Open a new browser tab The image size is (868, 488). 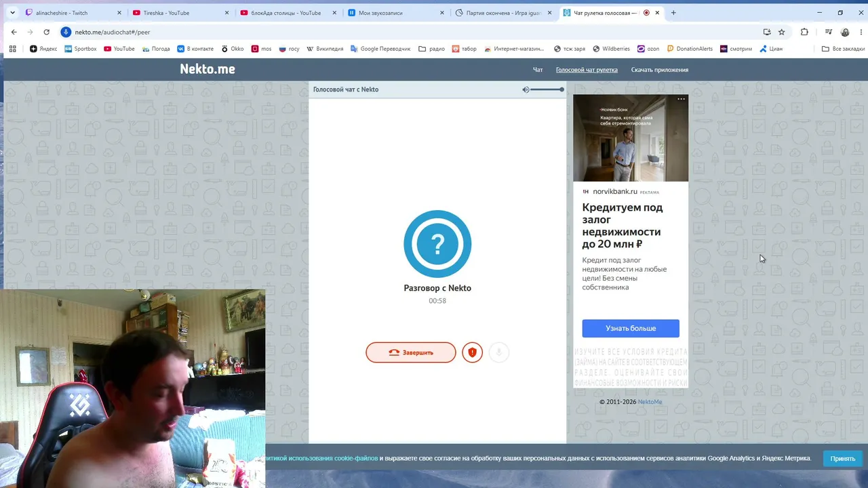(x=673, y=13)
